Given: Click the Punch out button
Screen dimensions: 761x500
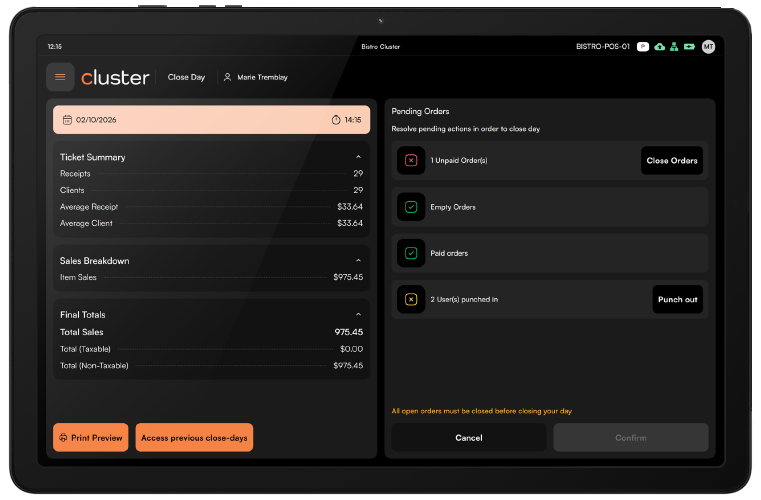Looking at the screenshot, I should (x=678, y=300).
